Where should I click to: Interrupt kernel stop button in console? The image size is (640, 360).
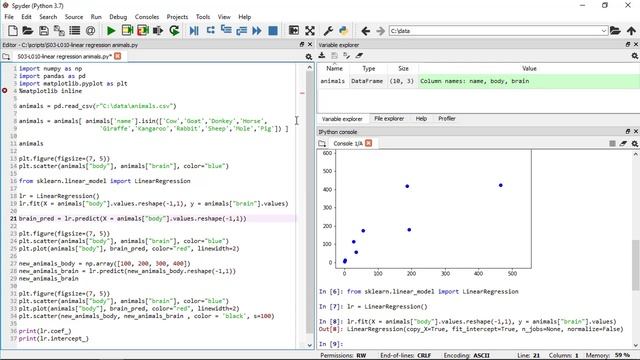click(612, 143)
